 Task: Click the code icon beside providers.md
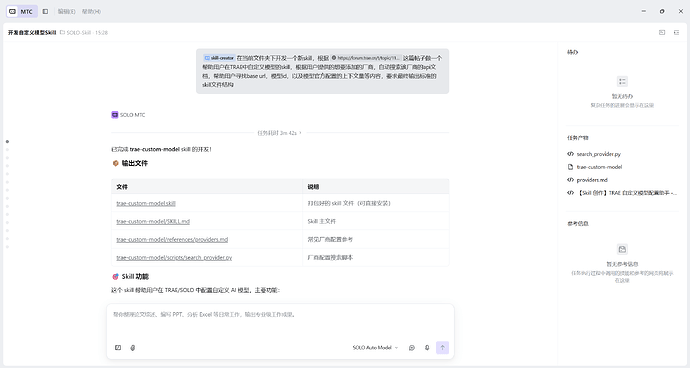pyautogui.click(x=570, y=180)
